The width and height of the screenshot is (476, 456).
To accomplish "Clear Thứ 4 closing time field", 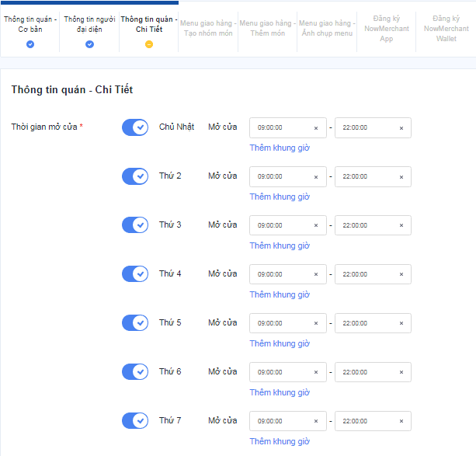I will [401, 274].
